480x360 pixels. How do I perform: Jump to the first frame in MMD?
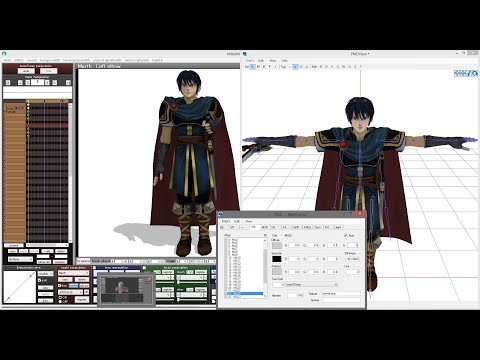click(x=8, y=83)
